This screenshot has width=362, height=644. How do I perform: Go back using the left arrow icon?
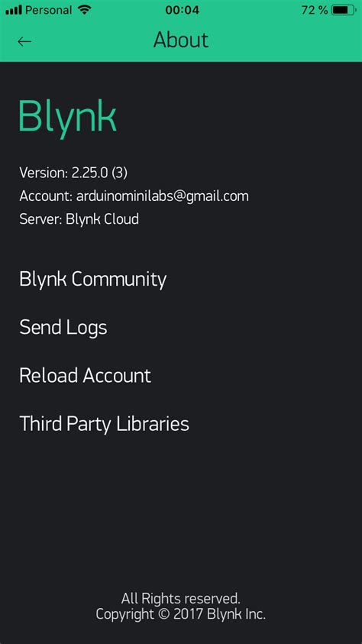24,41
